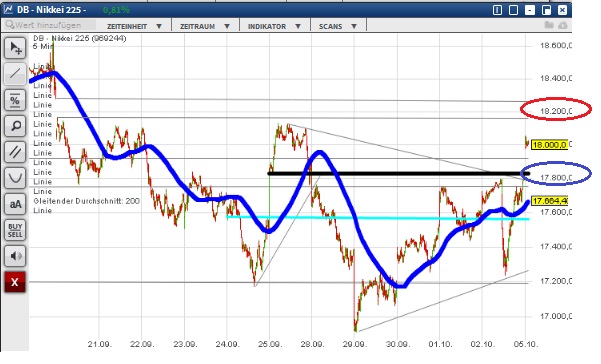The height and width of the screenshot is (364, 601).
Task: Open the ZEITEINHEIT dropdown
Action: tap(134, 26)
